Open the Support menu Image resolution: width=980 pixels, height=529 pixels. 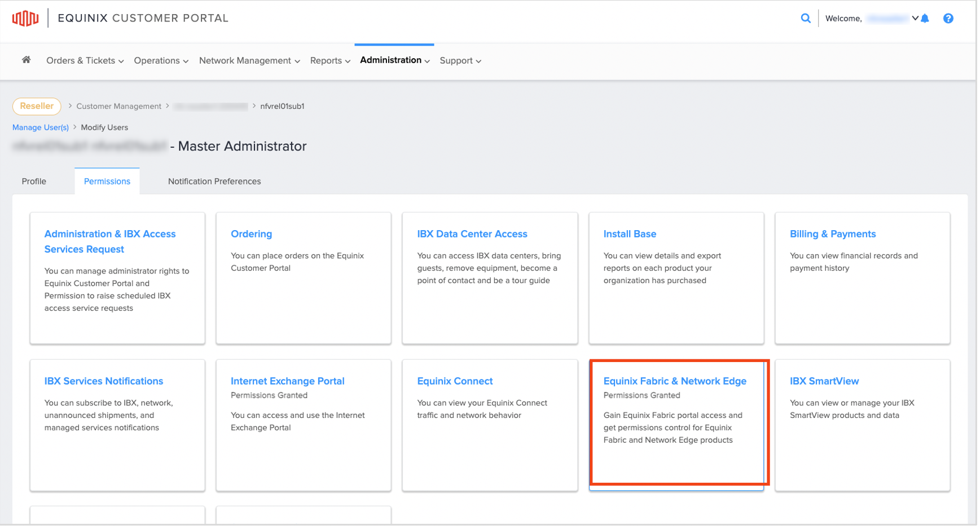click(x=460, y=61)
